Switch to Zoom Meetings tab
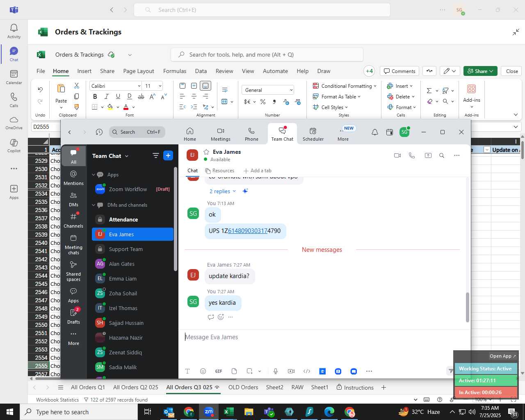The width and height of the screenshot is (525, 420). click(221, 134)
